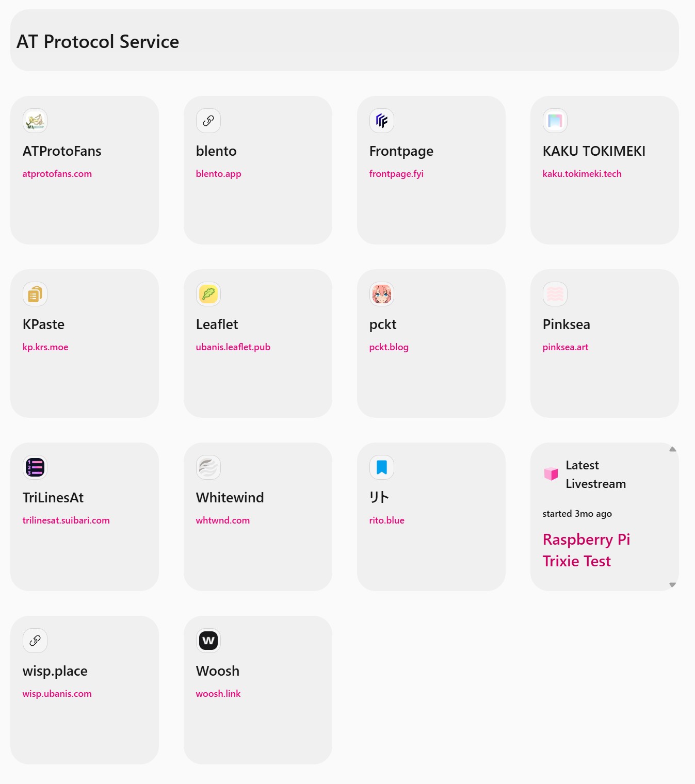The image size is (695, 784).
Task: Click the KPaste clipboard icon
Action: [35, 294]
